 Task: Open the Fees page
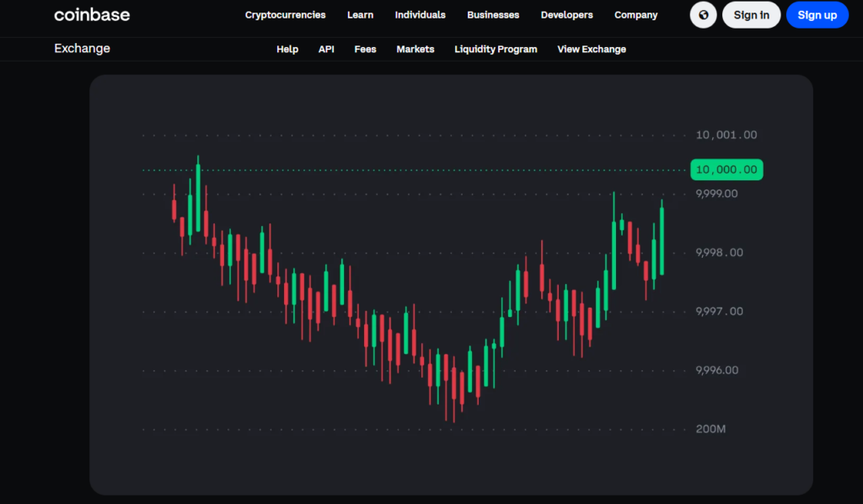pyautogui.click(x=365, y=49)
